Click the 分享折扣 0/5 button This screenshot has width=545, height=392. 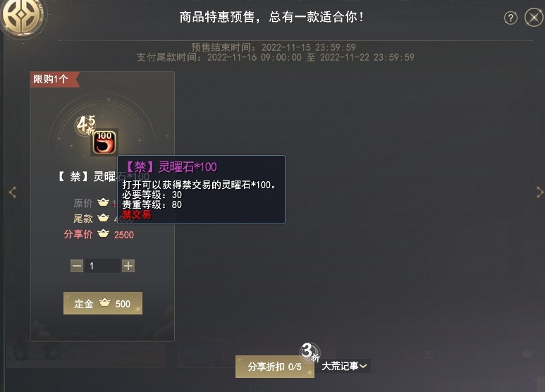(274, 367)
